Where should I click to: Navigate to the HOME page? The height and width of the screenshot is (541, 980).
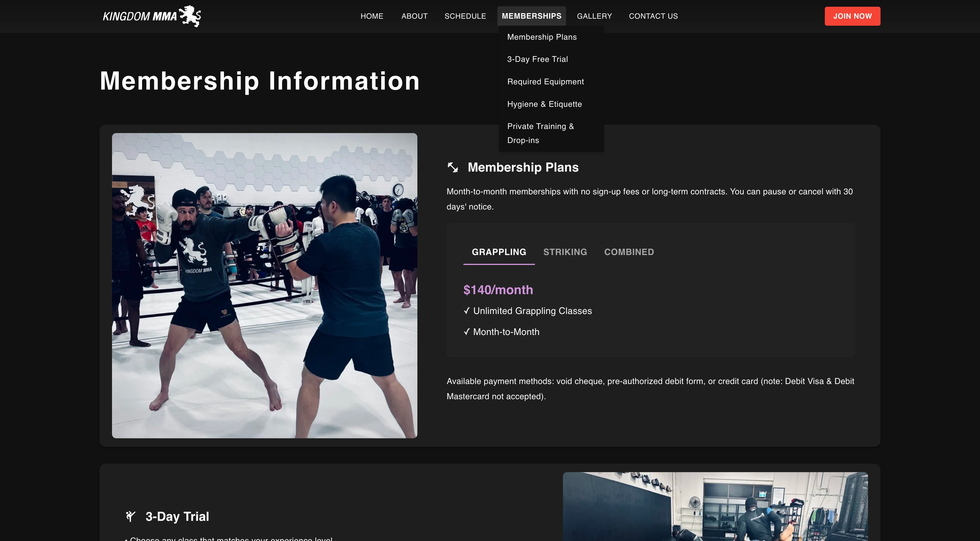click(372, 16)
